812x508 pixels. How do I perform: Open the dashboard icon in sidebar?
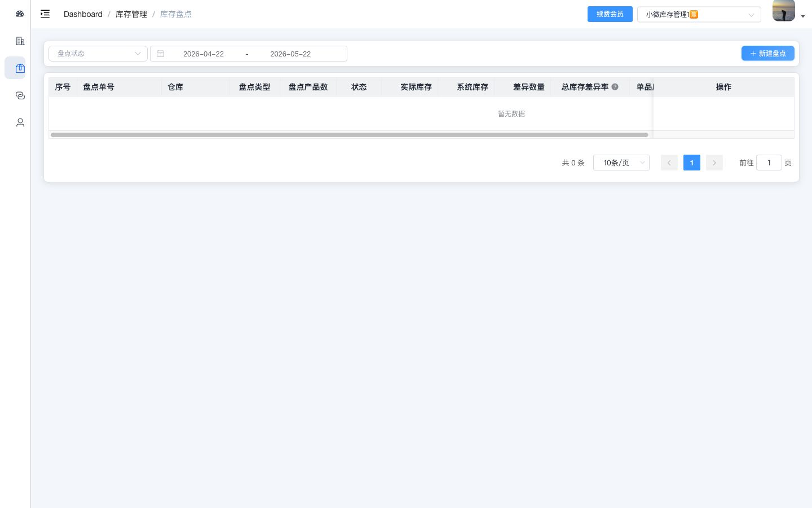point(20,14)
